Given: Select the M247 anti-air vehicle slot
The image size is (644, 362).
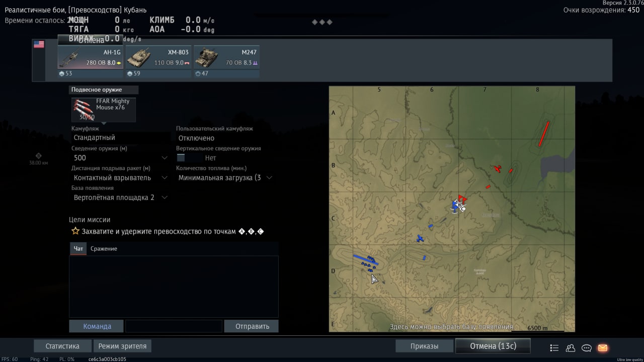Looking at the screenshot, I should 226,57.
